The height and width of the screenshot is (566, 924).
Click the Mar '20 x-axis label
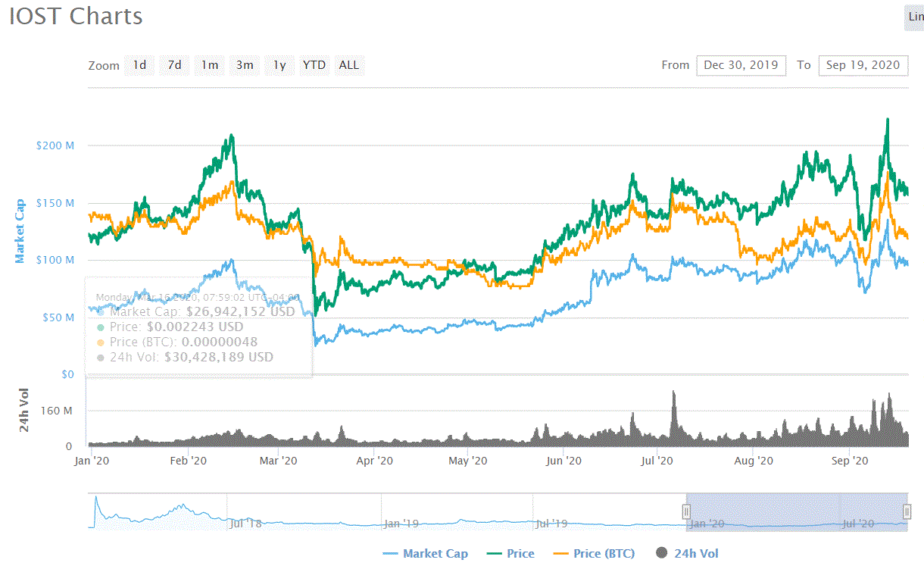[x=279, y=460]
